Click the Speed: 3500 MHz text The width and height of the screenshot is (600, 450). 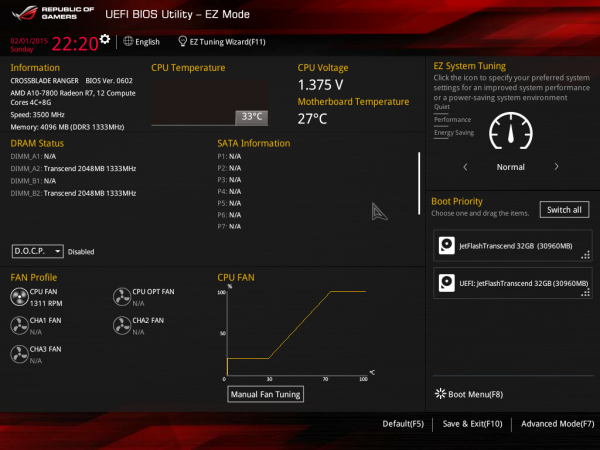point(38,115)
